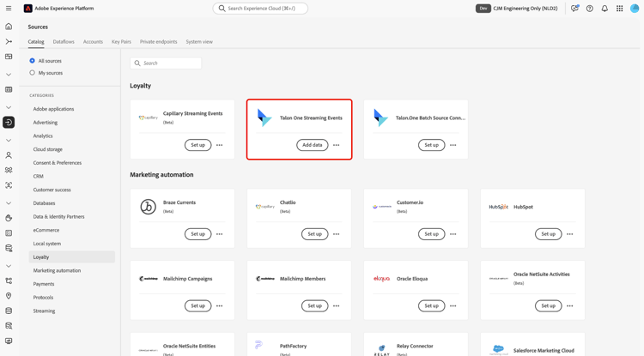Set up Customer.io source
This screenshot has height=356, width=644.
pyautogui.click(x=431, y=234)
